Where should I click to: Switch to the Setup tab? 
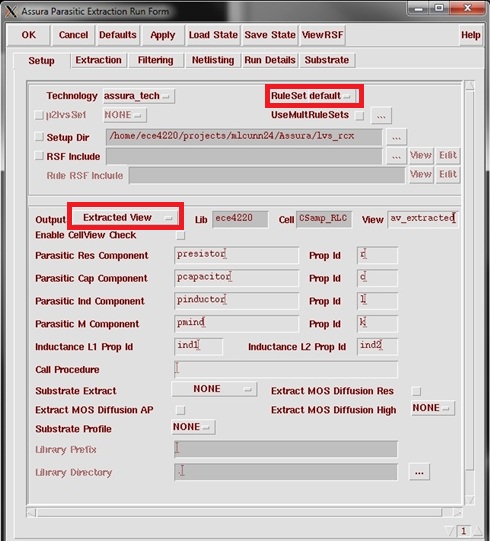(x=41, y=61)
